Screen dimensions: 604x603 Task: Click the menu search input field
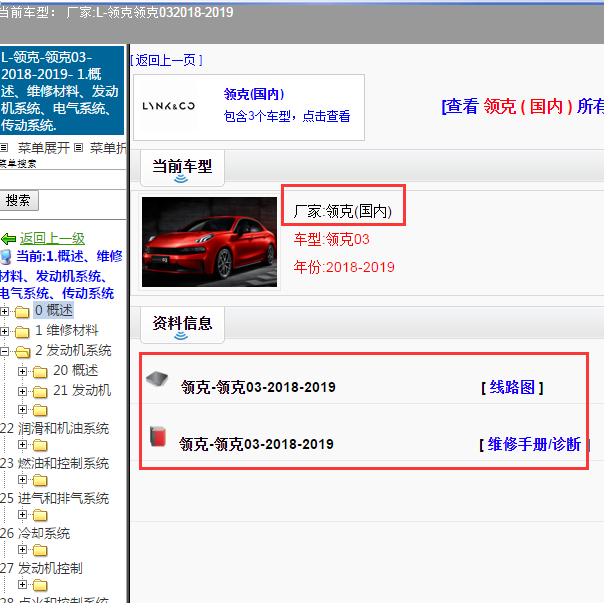tap(63, 180)
